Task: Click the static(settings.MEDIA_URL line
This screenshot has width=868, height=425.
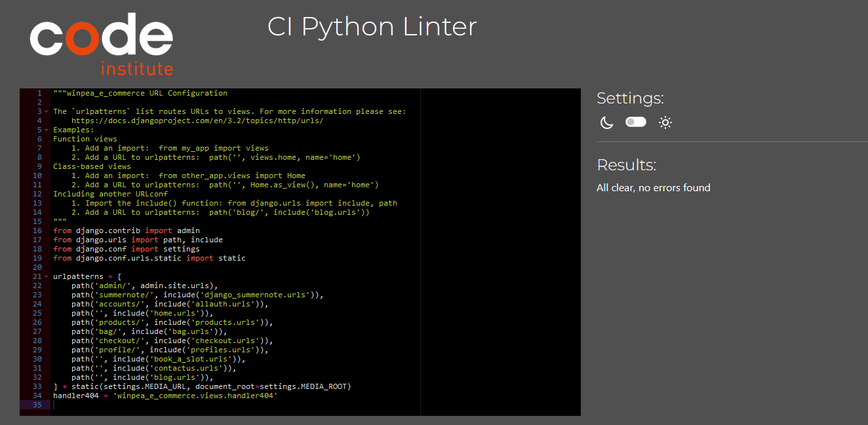Action: (x=202, y=386)
